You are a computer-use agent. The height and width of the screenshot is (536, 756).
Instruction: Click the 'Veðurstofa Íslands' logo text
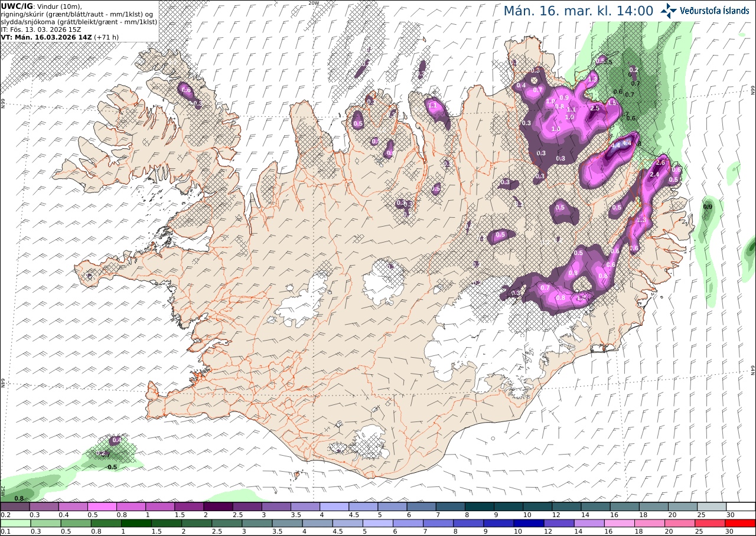click(715, 11)
